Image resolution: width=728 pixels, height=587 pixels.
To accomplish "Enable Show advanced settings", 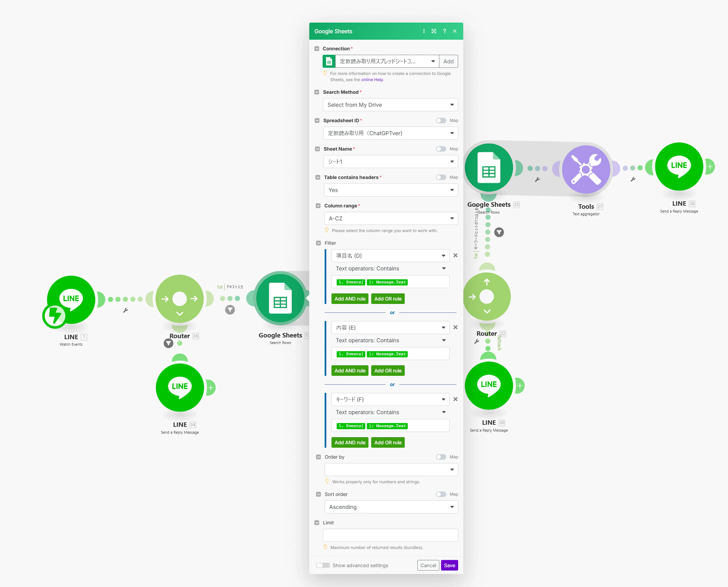I will (323, 565).
